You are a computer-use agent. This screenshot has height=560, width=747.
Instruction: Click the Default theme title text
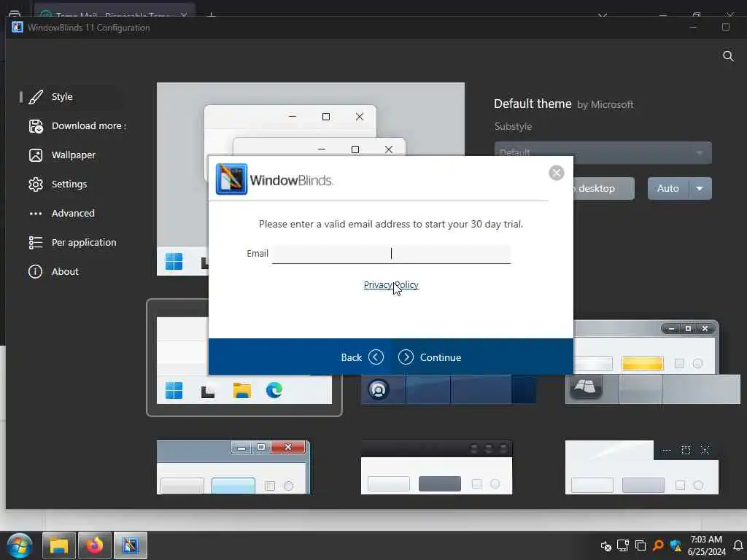tap(533, 104)
